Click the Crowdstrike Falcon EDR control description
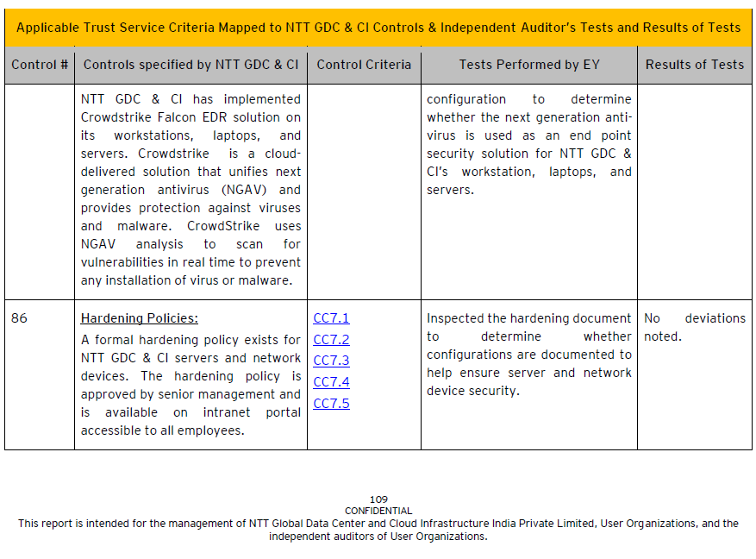This screenshot has height=559, width=756. [x=191, y=190]
